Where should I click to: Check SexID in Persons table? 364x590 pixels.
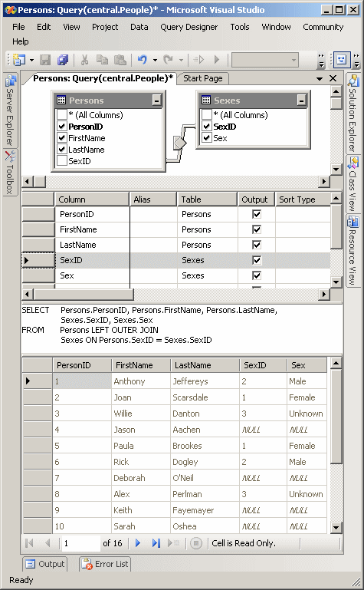[x=61, y=161]
